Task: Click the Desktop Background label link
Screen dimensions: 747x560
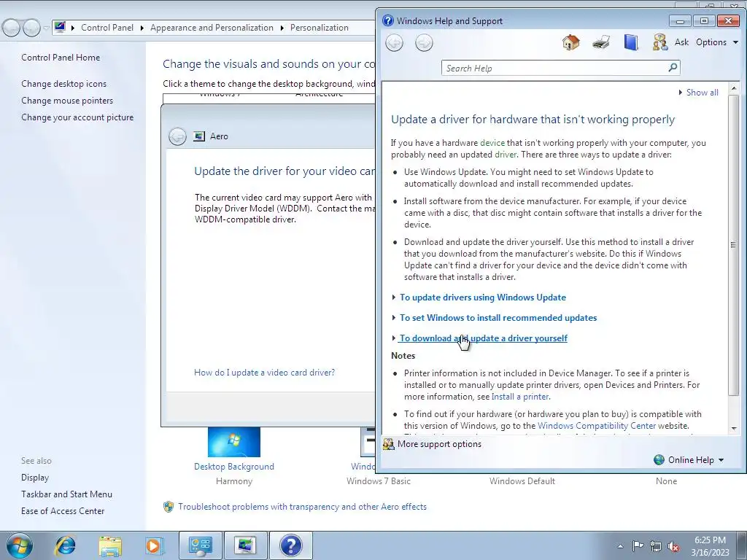Action: click(x=234, y=467)
